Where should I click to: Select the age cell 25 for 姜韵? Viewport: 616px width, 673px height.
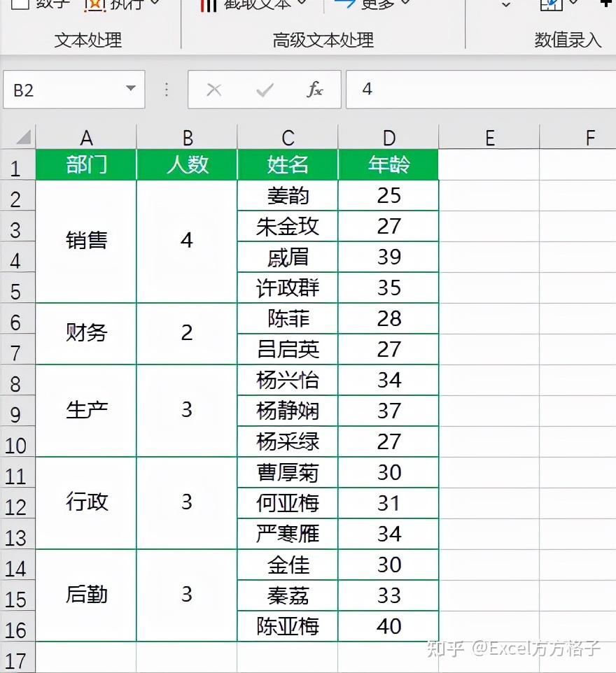(388, 195)
